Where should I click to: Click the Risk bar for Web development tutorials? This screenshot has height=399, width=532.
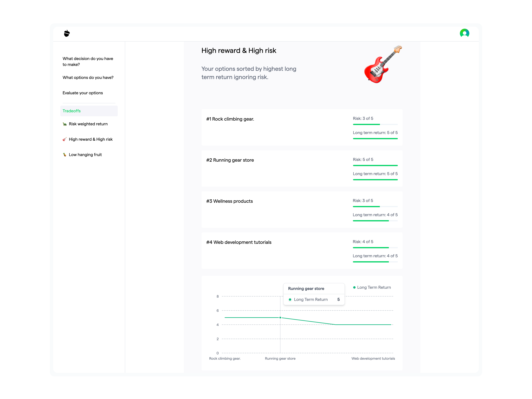[x=375, y=248]
